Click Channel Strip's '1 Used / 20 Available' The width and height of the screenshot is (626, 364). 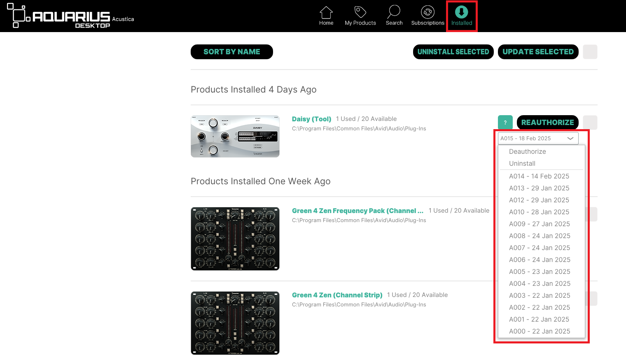tap(417, 295)
